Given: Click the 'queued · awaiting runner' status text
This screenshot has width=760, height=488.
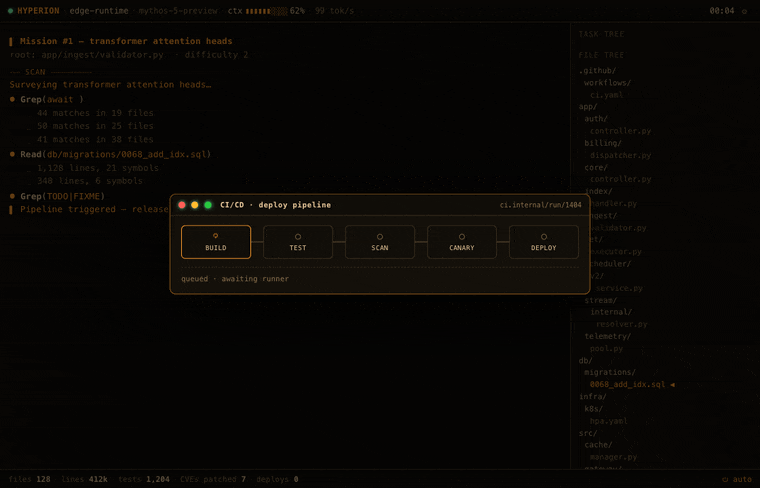Looking at the screenshot, I should (x=235, y=279).
